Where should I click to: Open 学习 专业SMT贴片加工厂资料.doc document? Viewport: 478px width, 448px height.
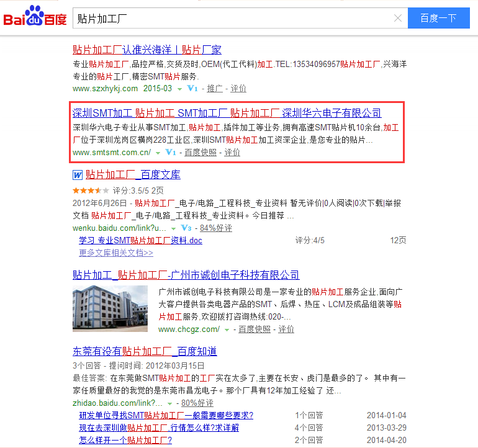click(x=140, y=241)
